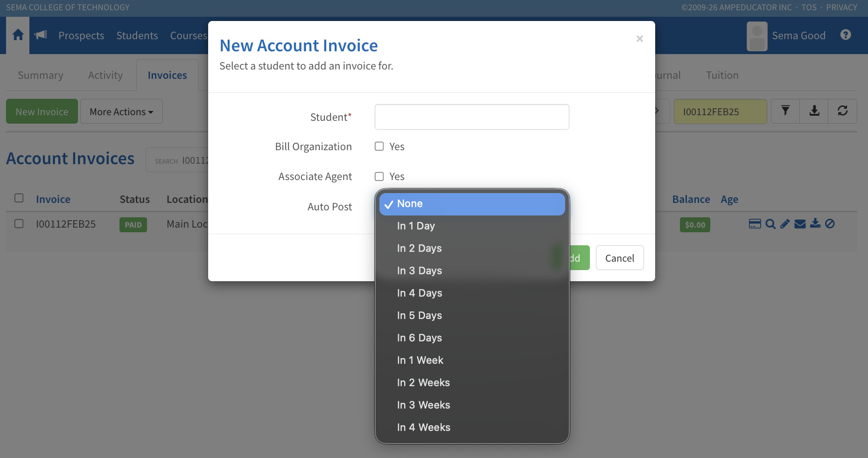Screen dimensions: 868x458
Task: Switch to Activity tab
Action: [x=105, y=75]
